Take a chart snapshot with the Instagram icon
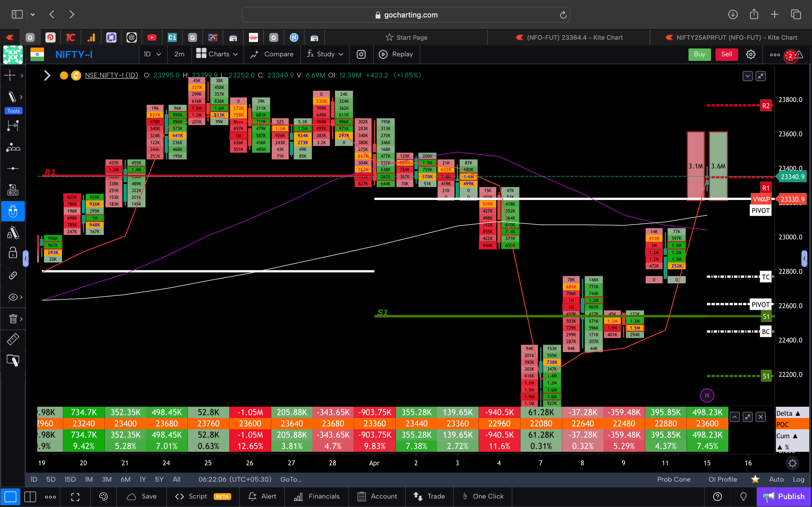 tap(361, 54)
